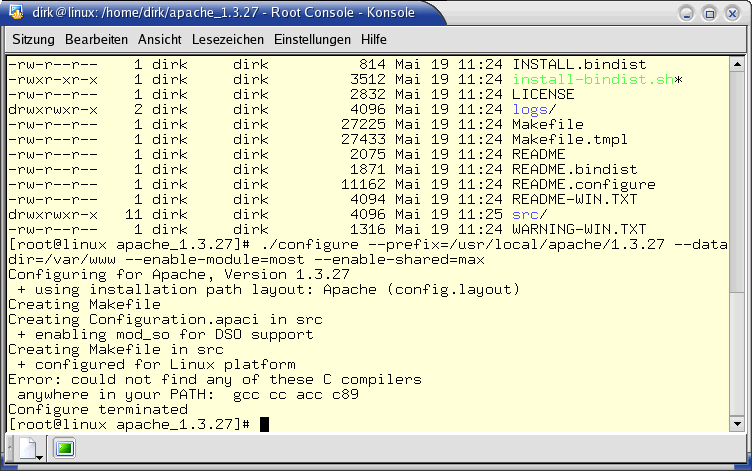The image size is (752, 471).
Task: Click the scrollbar down arrow
Action: (737, 424)
